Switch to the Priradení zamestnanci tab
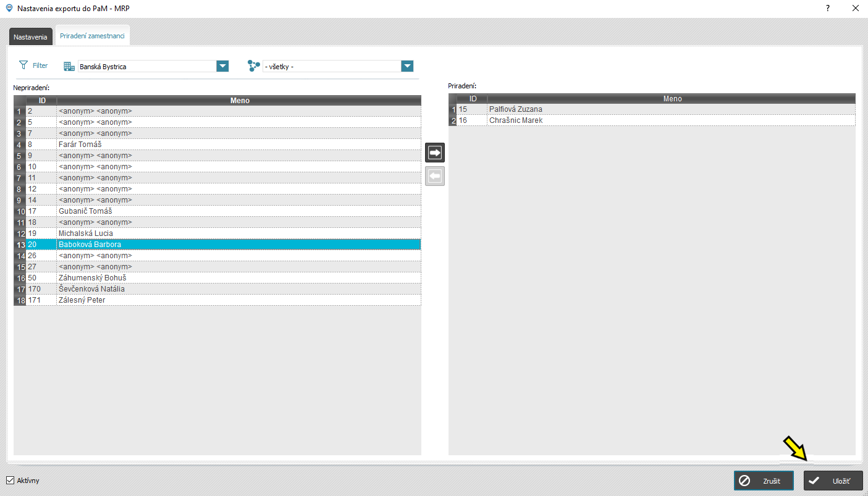This screenshot has width=868, height=496. (92, 36)
